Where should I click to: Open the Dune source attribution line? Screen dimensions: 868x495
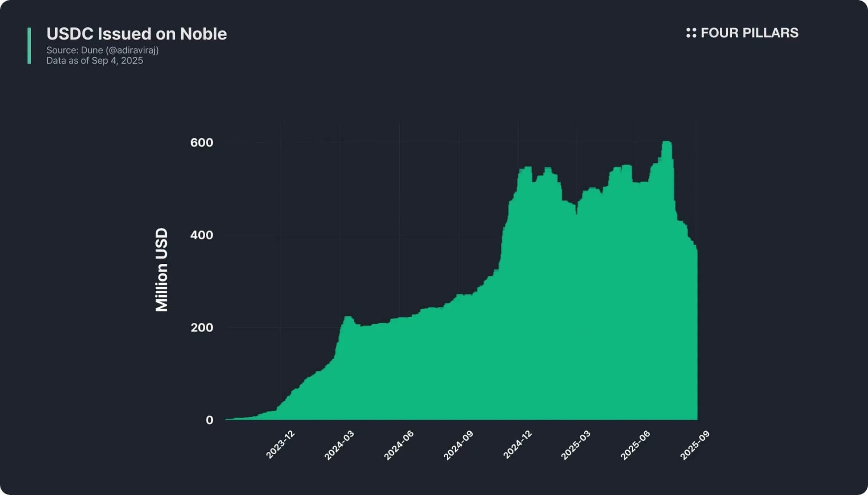(x=102, y=50)
